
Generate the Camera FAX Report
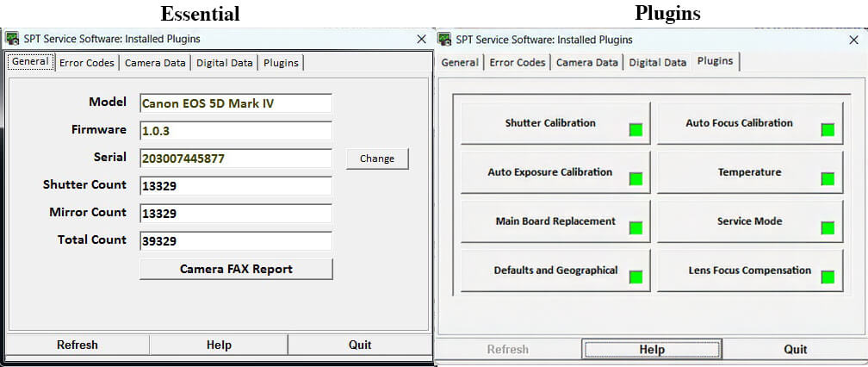[x=236, y=269]
